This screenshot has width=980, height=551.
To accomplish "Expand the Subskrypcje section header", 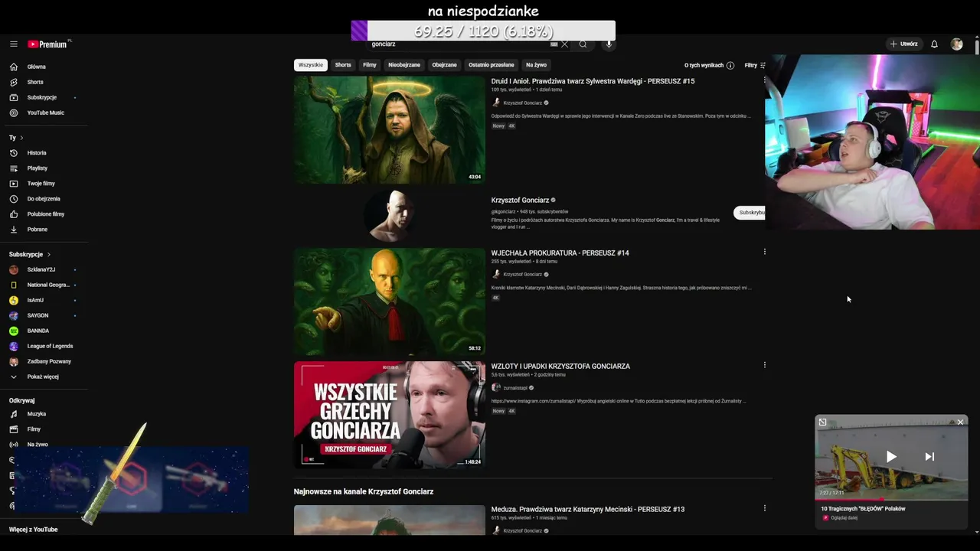I will pyautogui.click(x=30, y=254).
